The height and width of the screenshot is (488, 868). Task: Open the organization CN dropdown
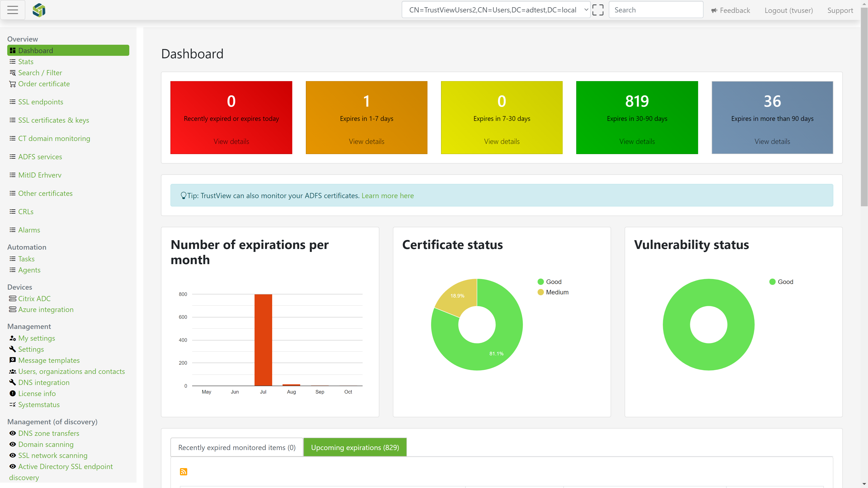(496, 10)
